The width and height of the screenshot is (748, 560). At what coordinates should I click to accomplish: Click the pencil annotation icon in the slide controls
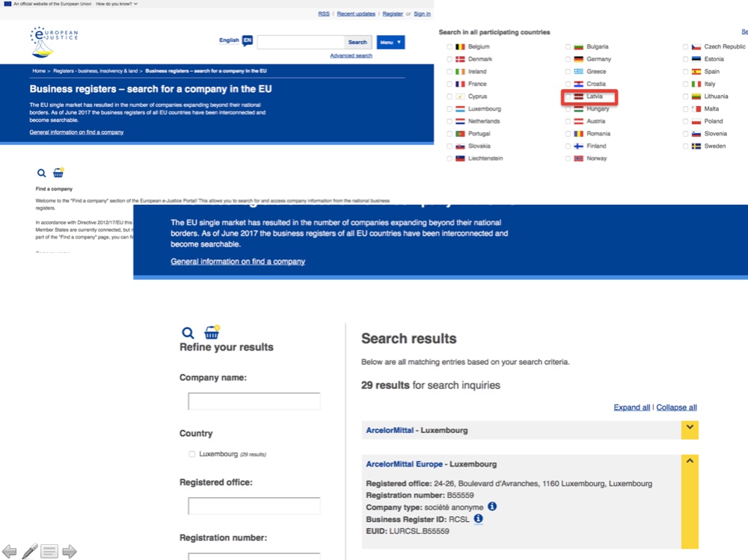coord(30,551)
